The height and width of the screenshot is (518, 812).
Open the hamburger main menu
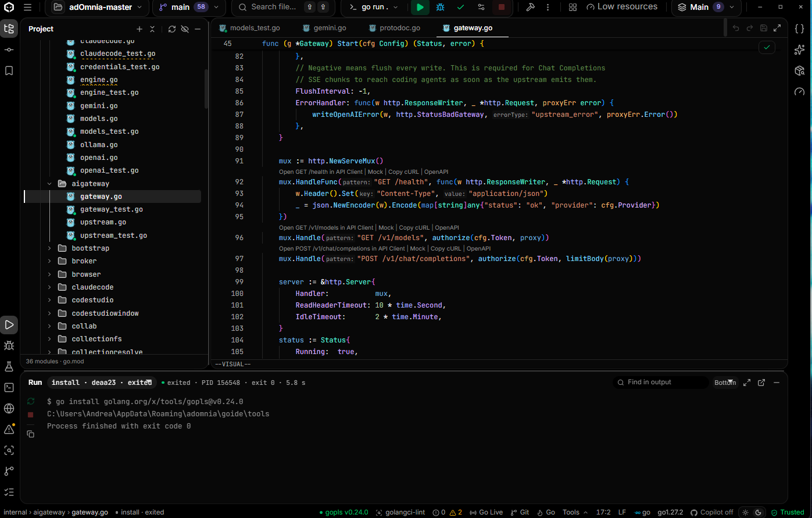click(x=27, y=8)
